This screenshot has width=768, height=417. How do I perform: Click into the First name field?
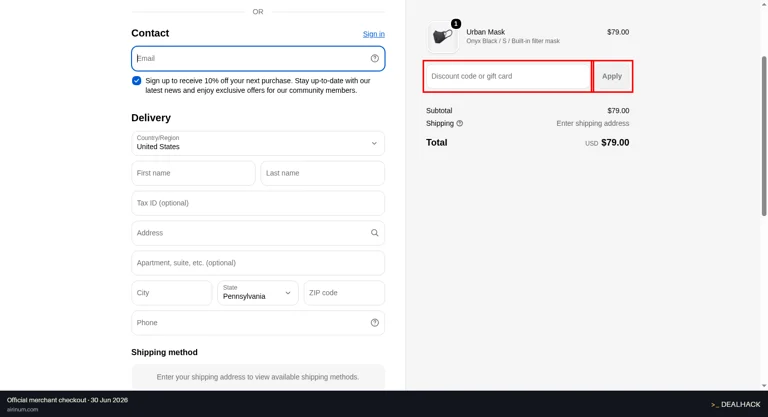(193, 173)
